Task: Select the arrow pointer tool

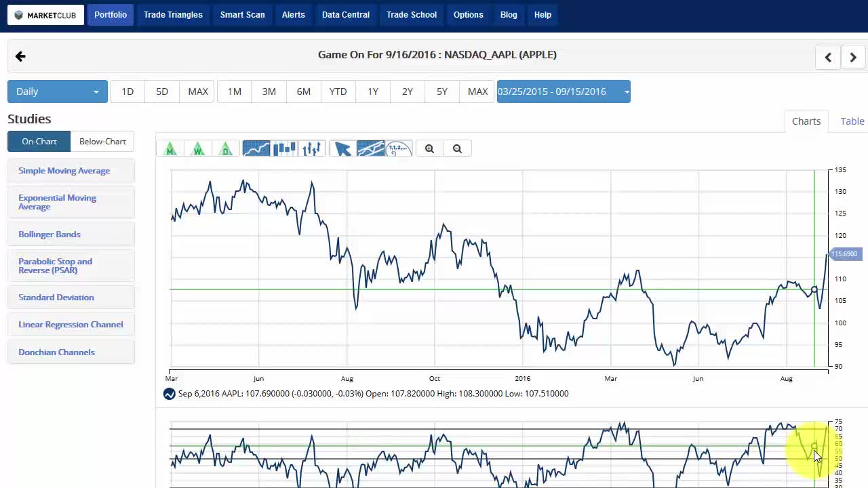Action: pyautogui.click(x=343, y=148)
